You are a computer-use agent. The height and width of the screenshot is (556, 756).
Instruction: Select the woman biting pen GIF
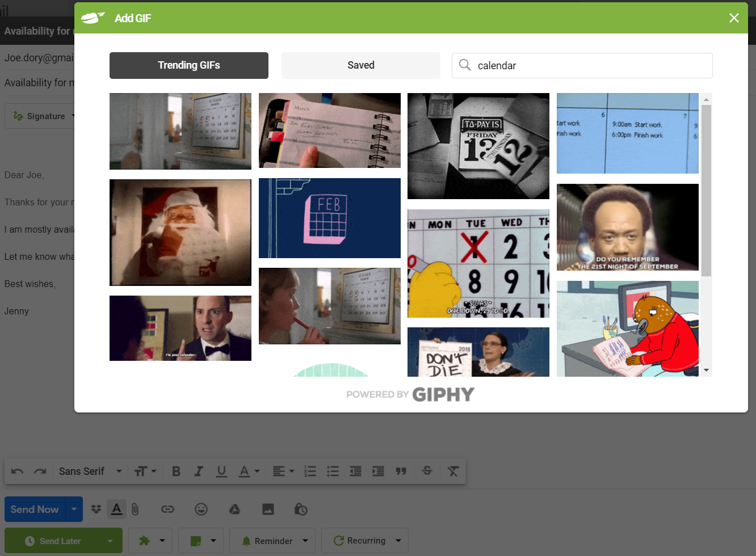[330, 306]
